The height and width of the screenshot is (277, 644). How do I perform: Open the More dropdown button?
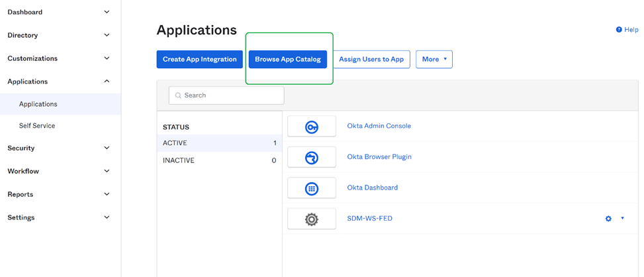(x=434, y=59)
